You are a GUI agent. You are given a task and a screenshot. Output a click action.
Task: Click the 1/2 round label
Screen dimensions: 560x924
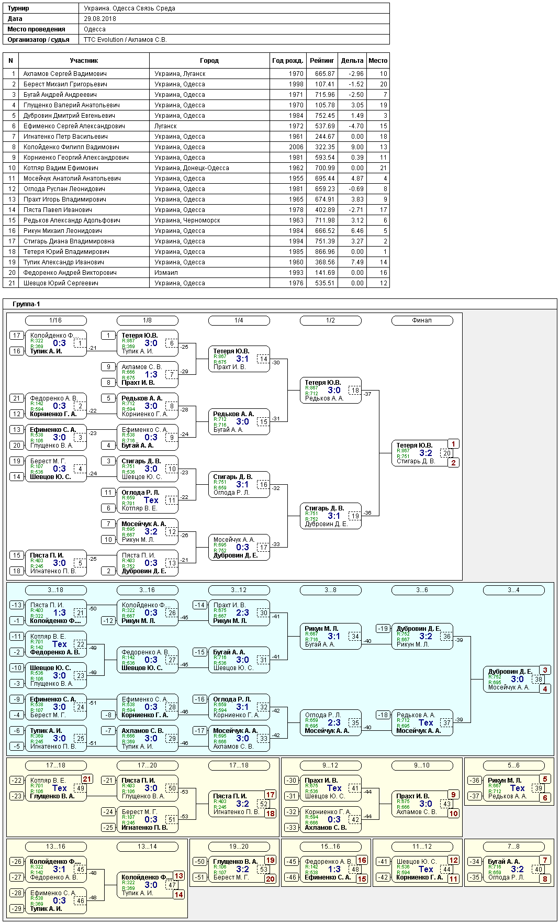tap(330, 320)
